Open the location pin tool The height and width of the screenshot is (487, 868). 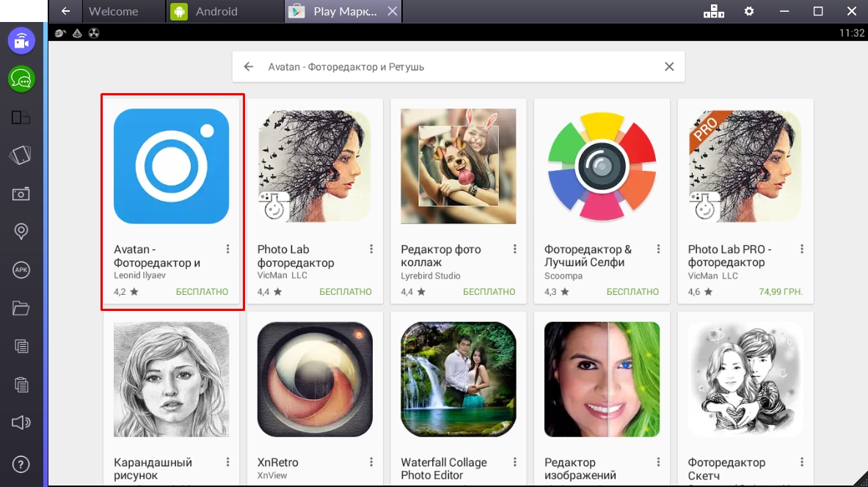pyautogui.click(x=21, y=232)
